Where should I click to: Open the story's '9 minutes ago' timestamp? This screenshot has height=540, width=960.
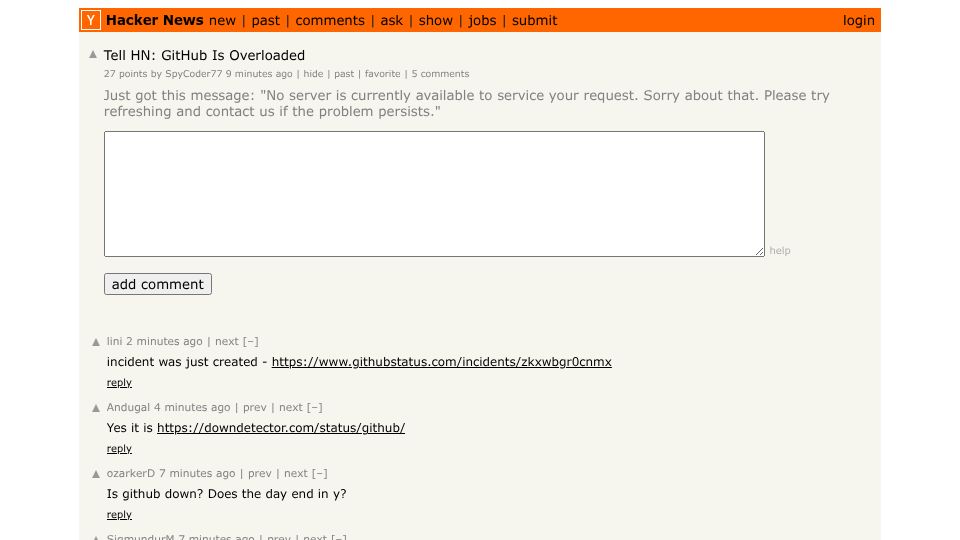pos(259,73)
